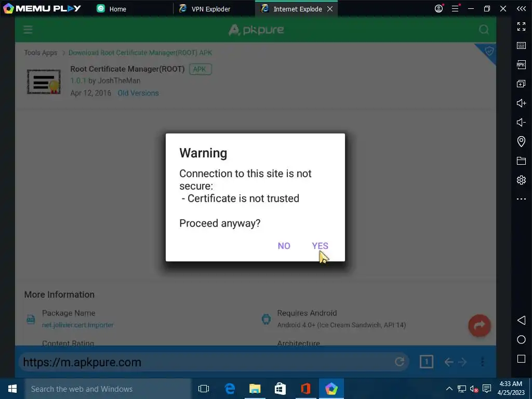Tap the Android recent apps square button

pyautogui.click(x=521, y=358)
